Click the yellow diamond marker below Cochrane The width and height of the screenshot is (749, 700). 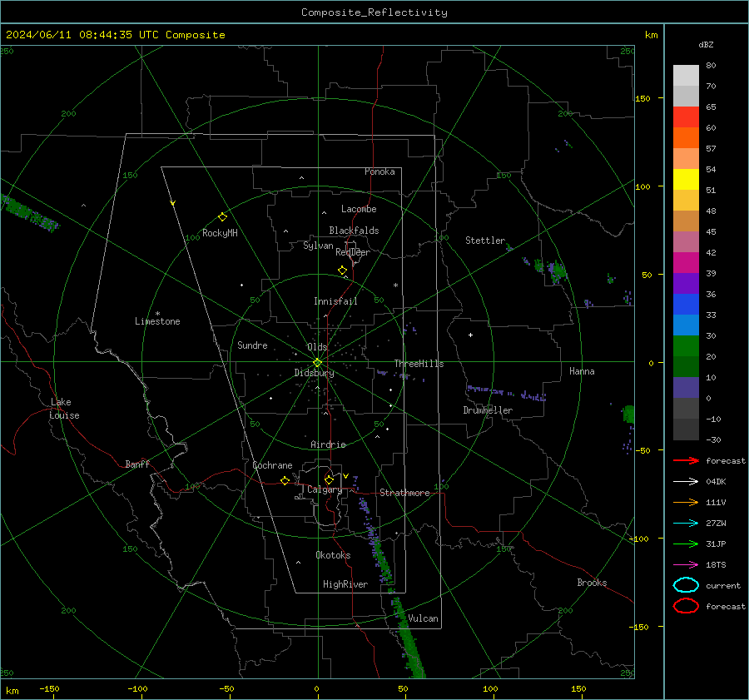tap(285, 481)
